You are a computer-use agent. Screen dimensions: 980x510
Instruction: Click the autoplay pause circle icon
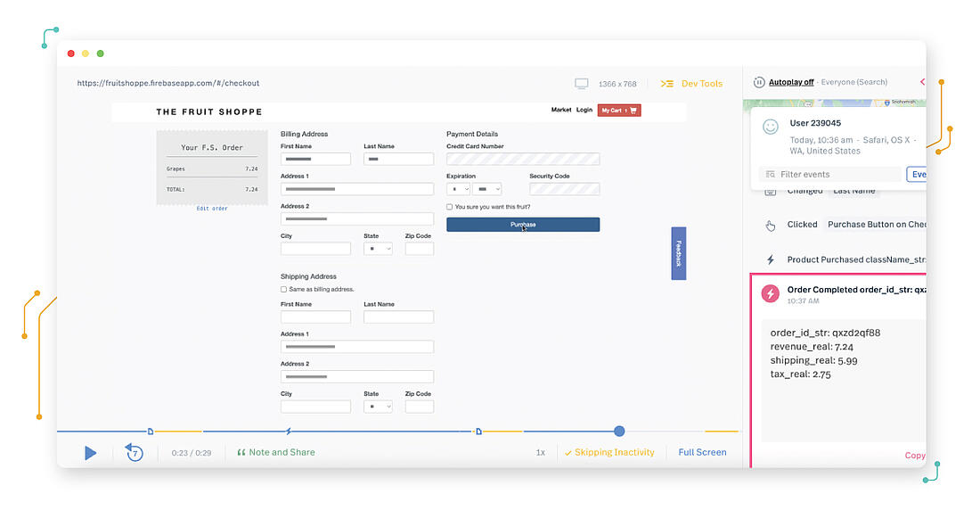coord(759,82)
